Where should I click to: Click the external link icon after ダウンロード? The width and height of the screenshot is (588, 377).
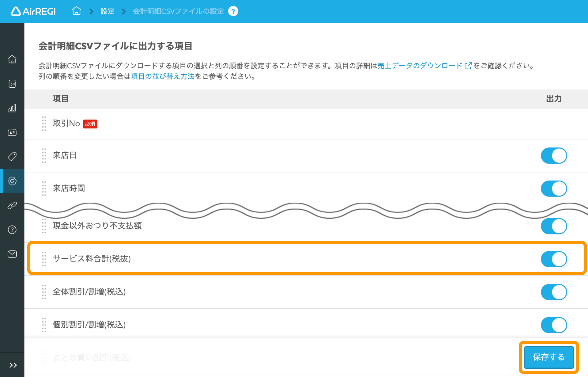[x=468, y=66]
